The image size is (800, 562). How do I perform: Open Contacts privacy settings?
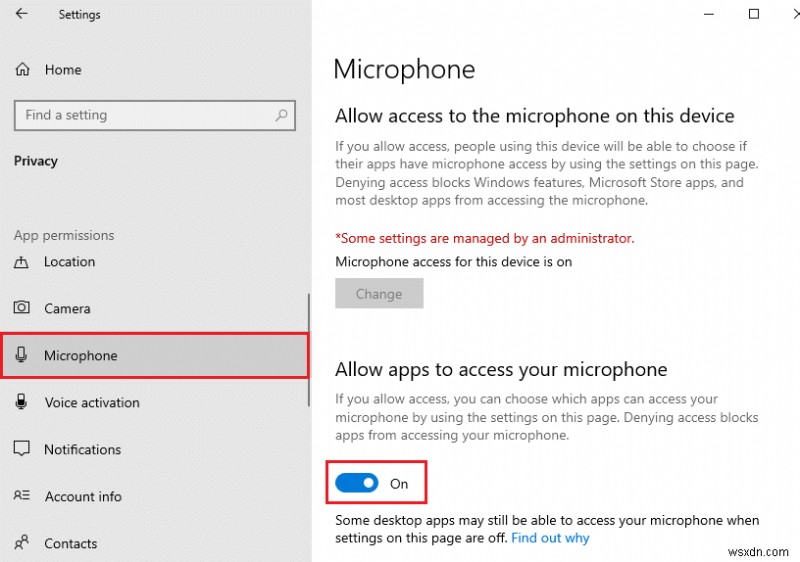70,543
